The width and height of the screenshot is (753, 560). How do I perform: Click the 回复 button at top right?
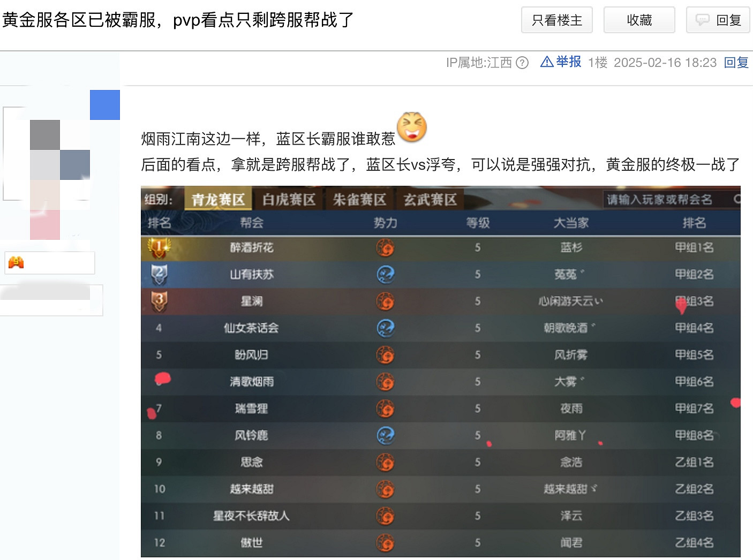(718, 20)
